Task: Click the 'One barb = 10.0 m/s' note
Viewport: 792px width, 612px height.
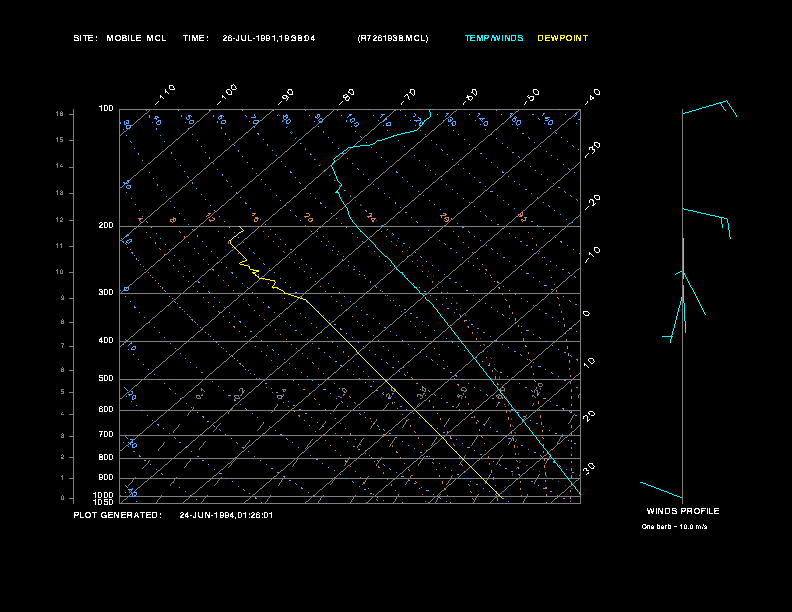Action: pos(674,527)
